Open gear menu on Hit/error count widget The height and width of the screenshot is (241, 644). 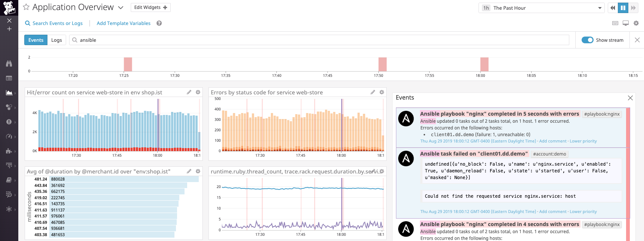[198, 92]
